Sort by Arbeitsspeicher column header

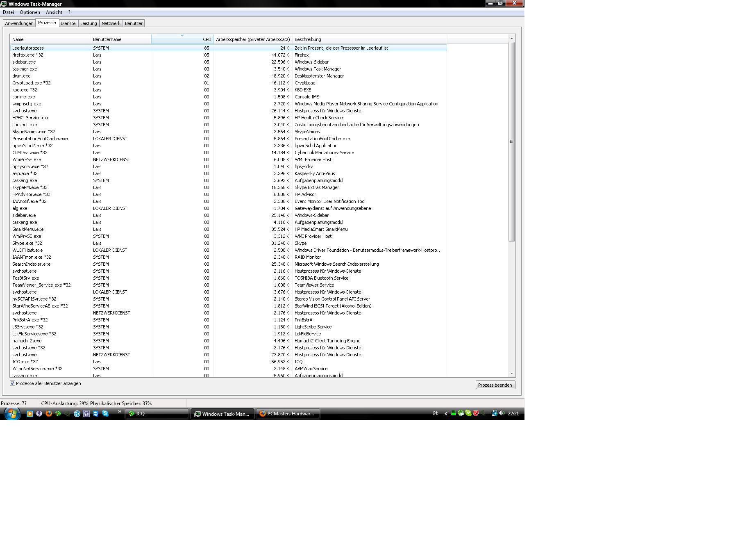point(253,39)
